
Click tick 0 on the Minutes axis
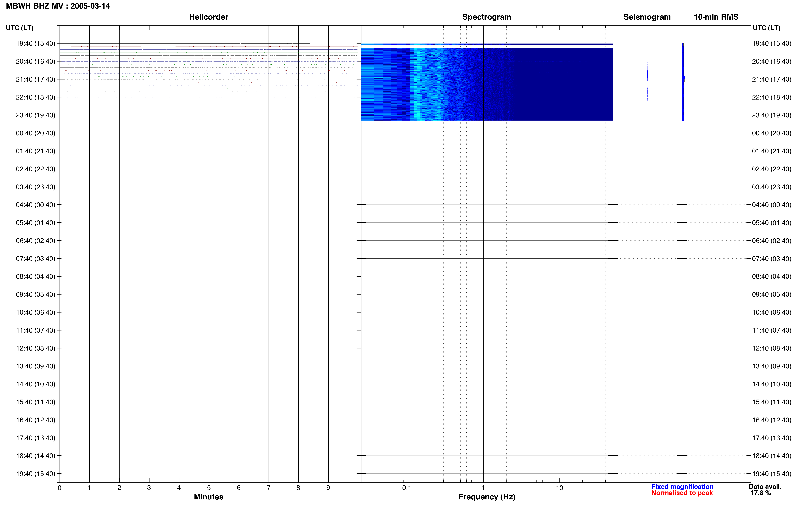tap(59, 487)
